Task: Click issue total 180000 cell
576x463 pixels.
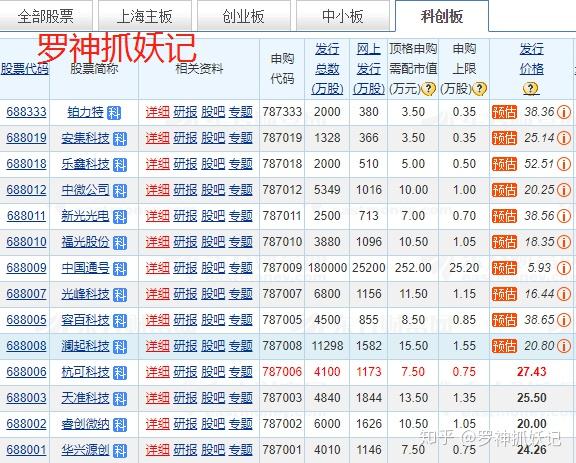Action: [x=327, y=268]
